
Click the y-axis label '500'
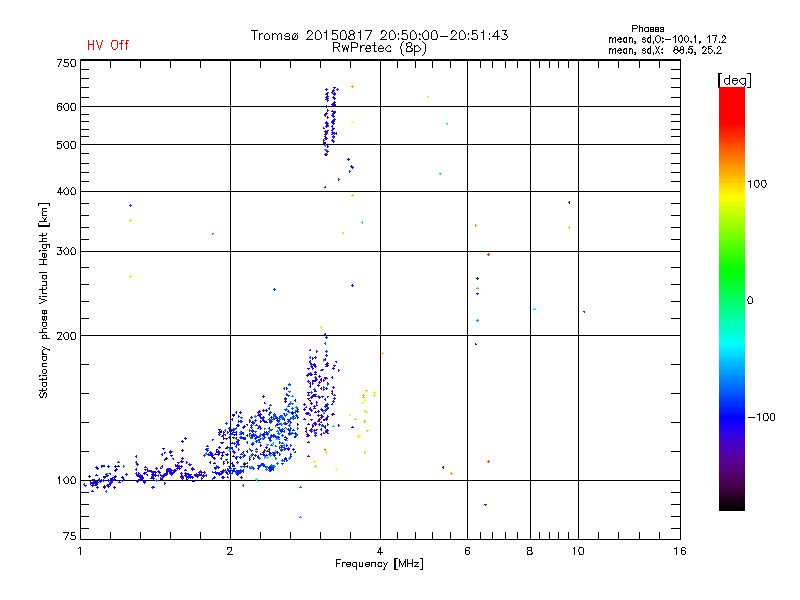(66, 145)
